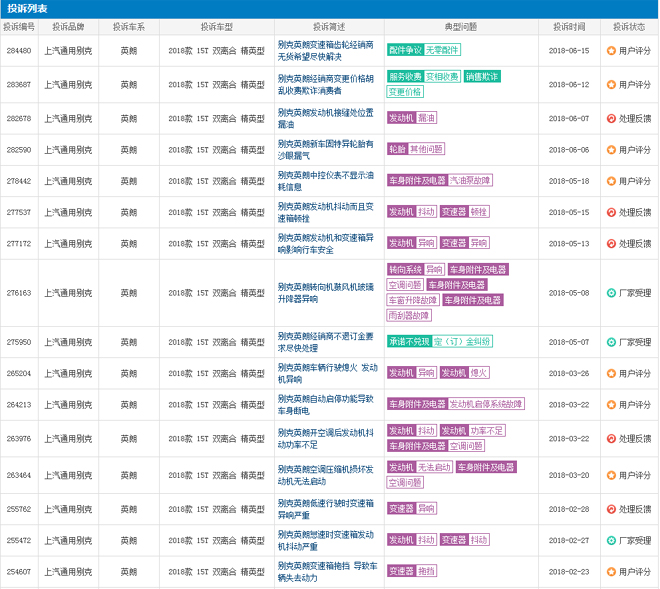Open complaint about 变速箱齿轮经销商无货
Image resolution: width=660 pixels, height=589 pixels.
(325, 51)
